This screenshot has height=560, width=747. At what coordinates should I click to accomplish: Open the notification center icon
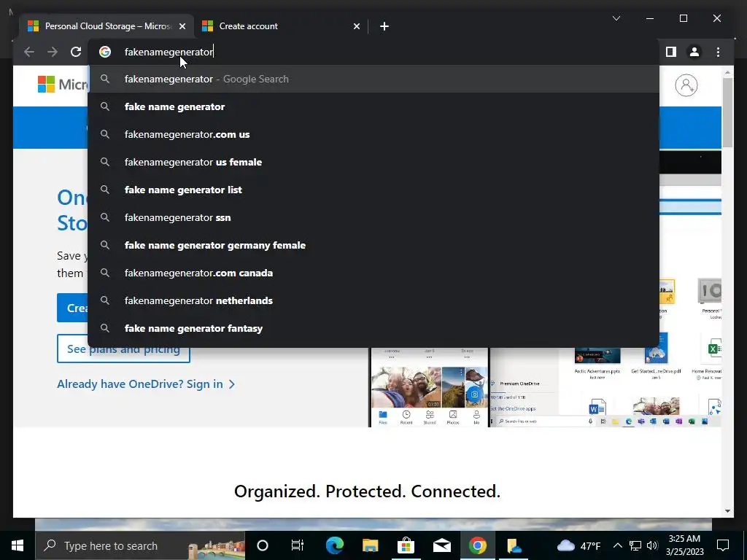tap(723, 545)
